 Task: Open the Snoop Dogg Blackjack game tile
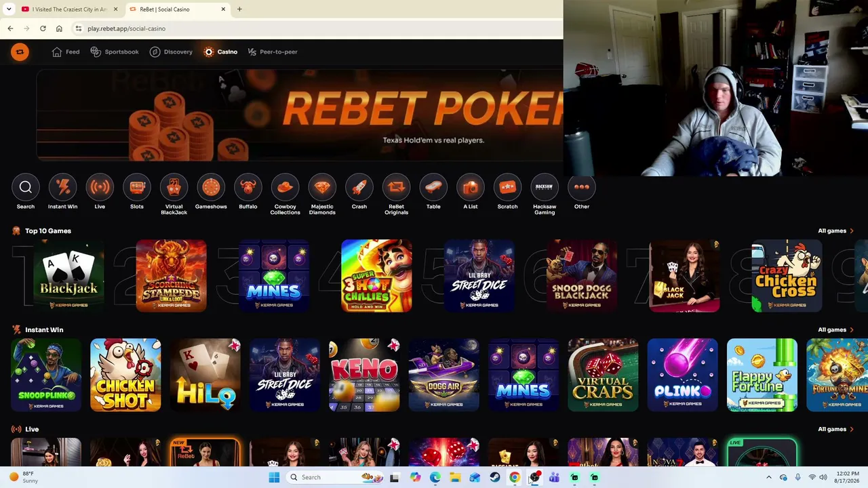click(582, 276)
